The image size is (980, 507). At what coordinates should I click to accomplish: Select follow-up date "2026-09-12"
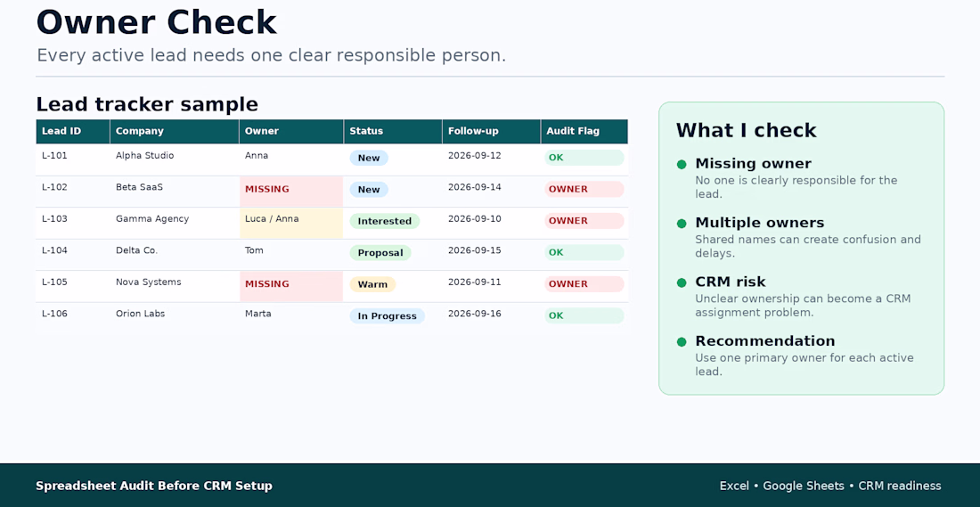[475, 156]
